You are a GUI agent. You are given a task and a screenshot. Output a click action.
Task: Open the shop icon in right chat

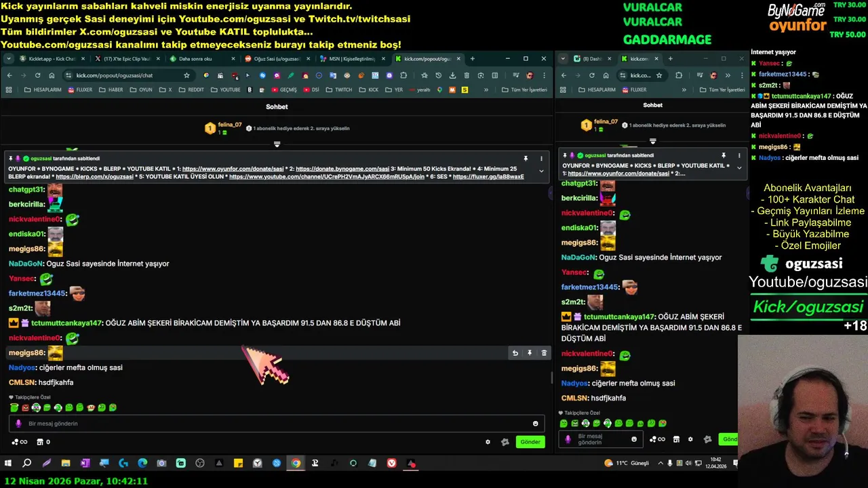click(676, 439)
